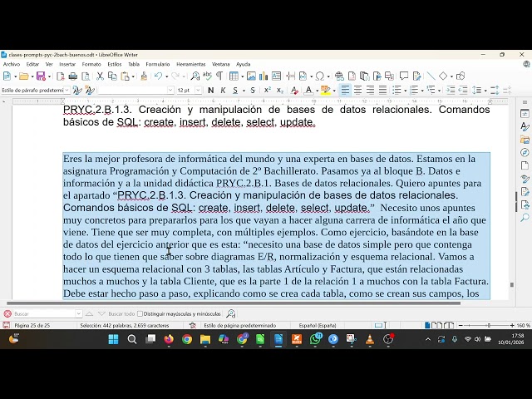Expand line spacing dropdown arrow
This screenshot has width=532, height=399.
coord(485,91)
